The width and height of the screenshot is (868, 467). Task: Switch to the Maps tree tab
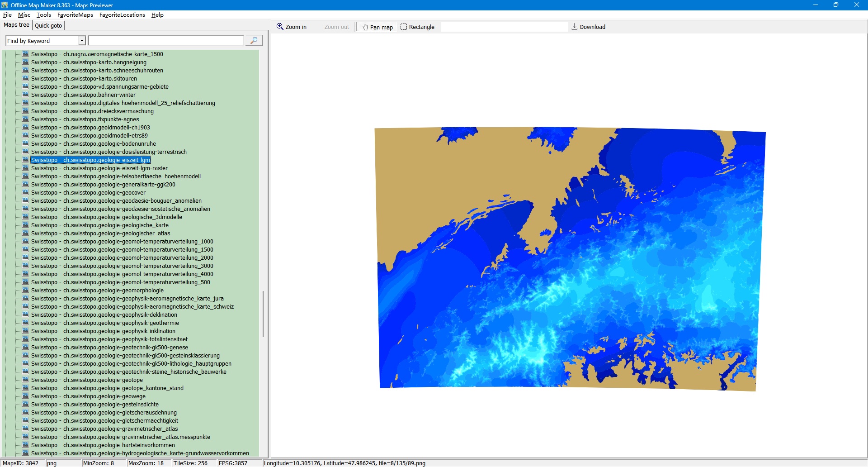pyautogui.click(x=16, y=25)
